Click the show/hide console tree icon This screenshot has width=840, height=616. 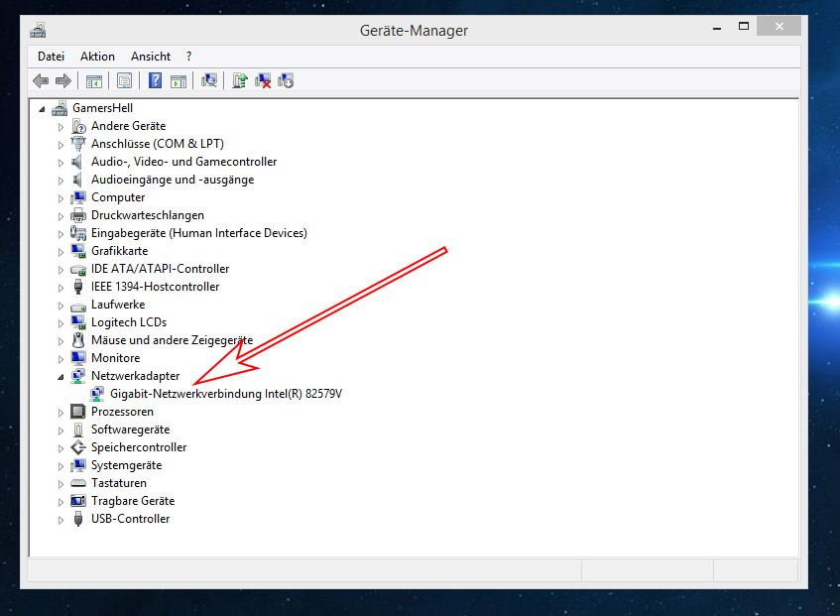pos(93,80)
